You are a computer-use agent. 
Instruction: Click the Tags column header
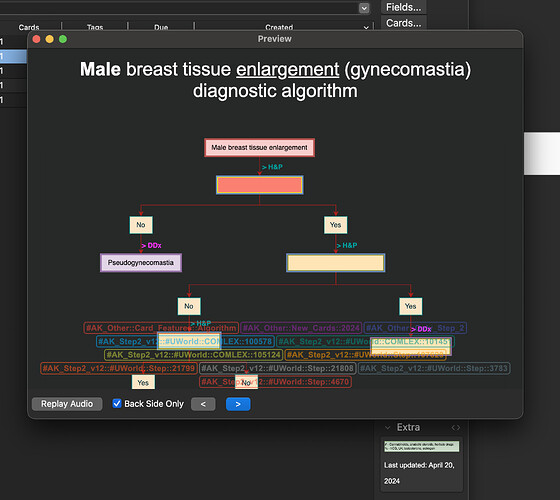tap(95, 27)
